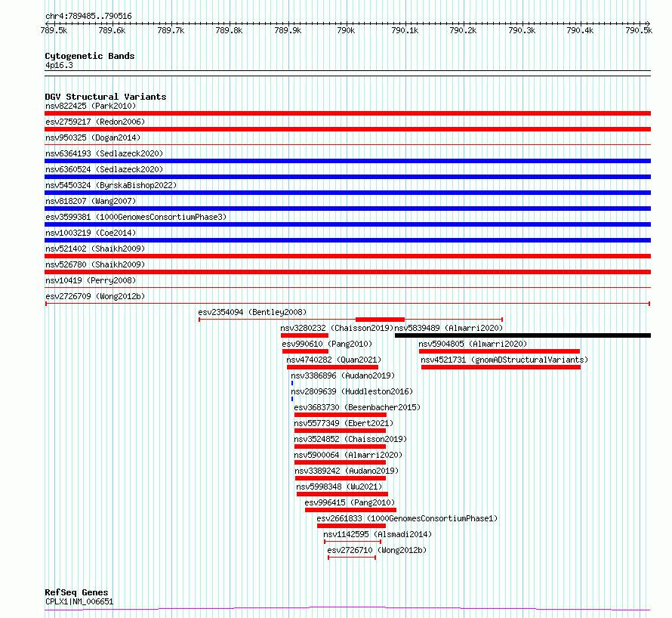Click nsv4521731 (gnomADStructuralVariants) label
This screenshot has height=618, width=672.
tap(504, 360)
